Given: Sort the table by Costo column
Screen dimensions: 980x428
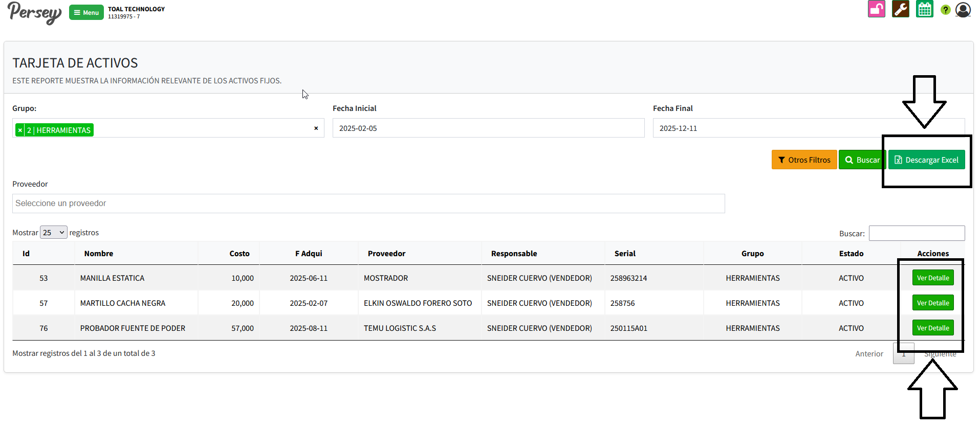Looking at the screenshot, I should (x=239, y=254).
